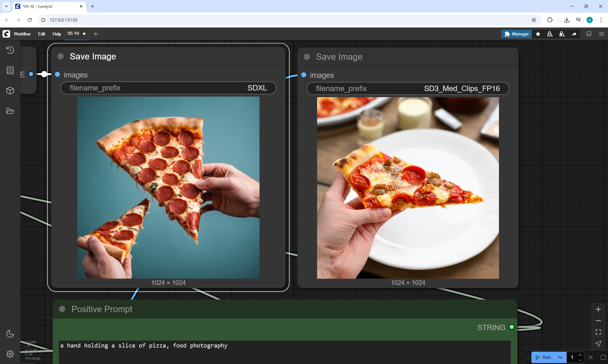Open the workflows folder sidebar icon
The image size is (608, 364).
tap(10, 111)
